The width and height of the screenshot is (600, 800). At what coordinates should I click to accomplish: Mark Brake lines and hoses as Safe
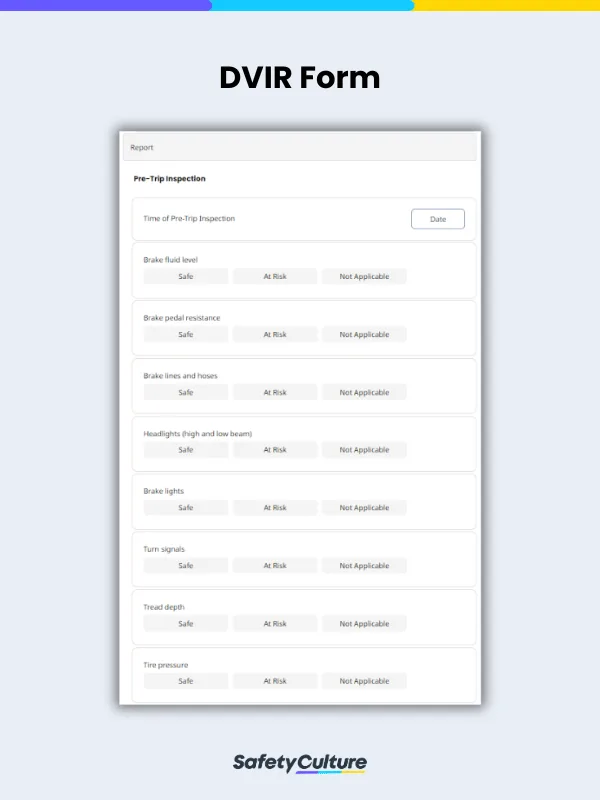point(185,392)
